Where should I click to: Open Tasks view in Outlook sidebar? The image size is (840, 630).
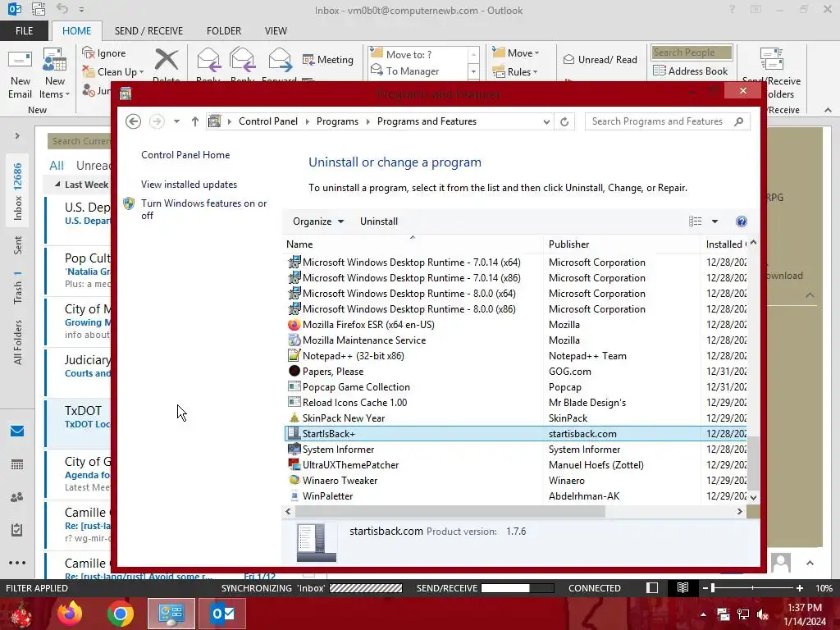pyautogui.click(x=17, y=530)
